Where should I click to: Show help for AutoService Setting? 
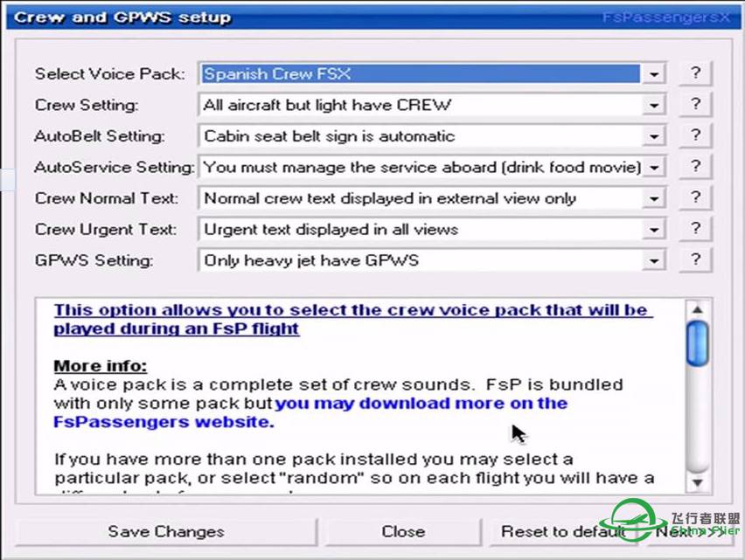coord(695,167)
